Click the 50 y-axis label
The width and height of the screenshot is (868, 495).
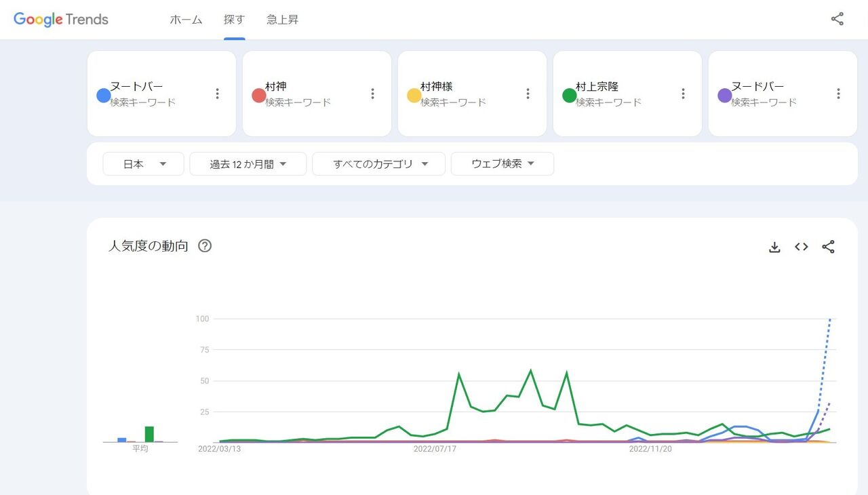pos(204,381)
